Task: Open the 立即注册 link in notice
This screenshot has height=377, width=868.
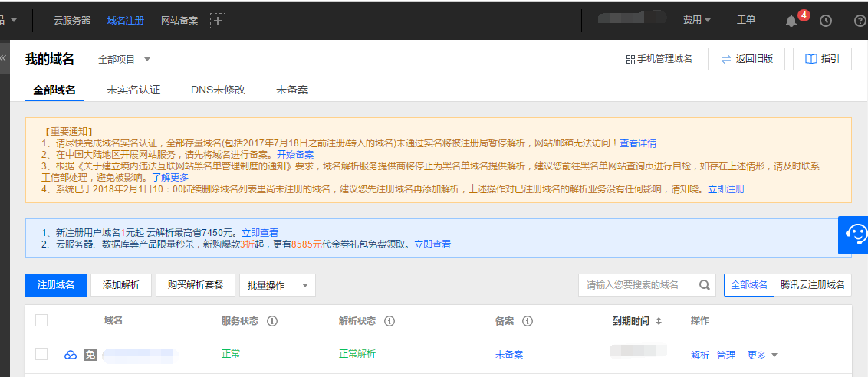Action: pos(726,188)
